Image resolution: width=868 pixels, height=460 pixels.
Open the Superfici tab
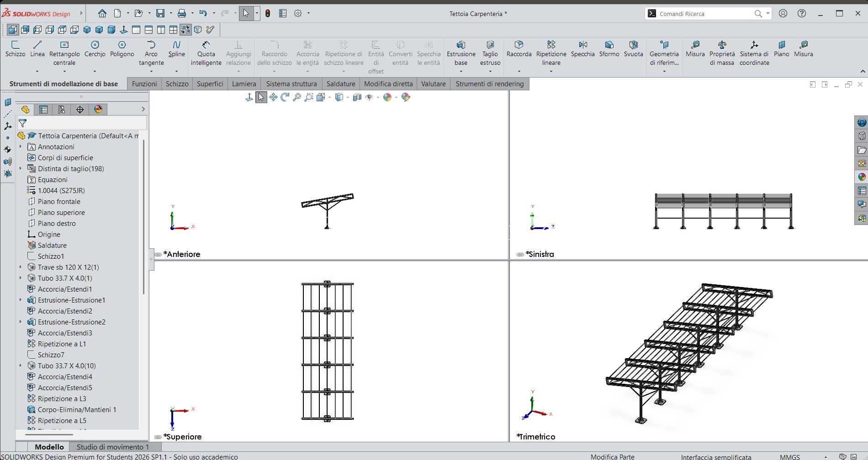coord(210,84)
